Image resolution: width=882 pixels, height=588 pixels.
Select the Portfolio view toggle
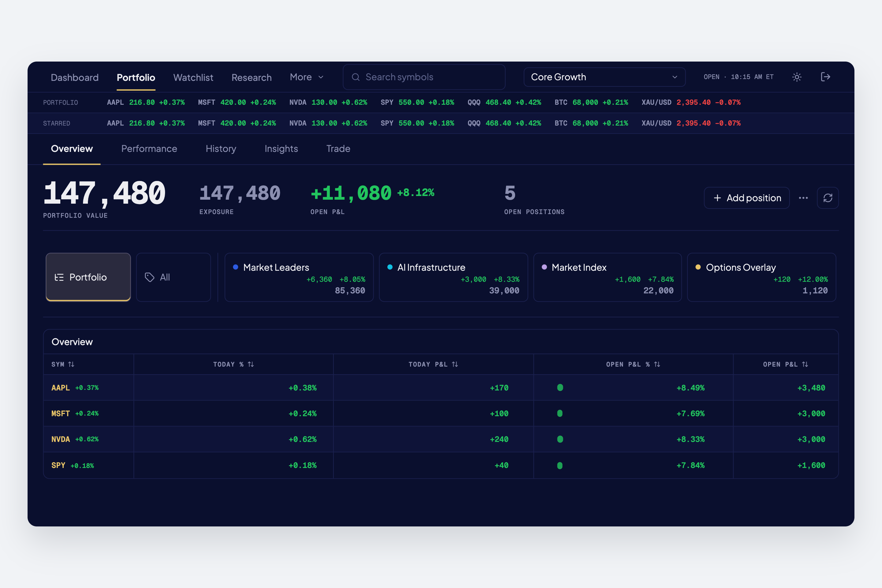pyautogui.click(x=88, y=277)
